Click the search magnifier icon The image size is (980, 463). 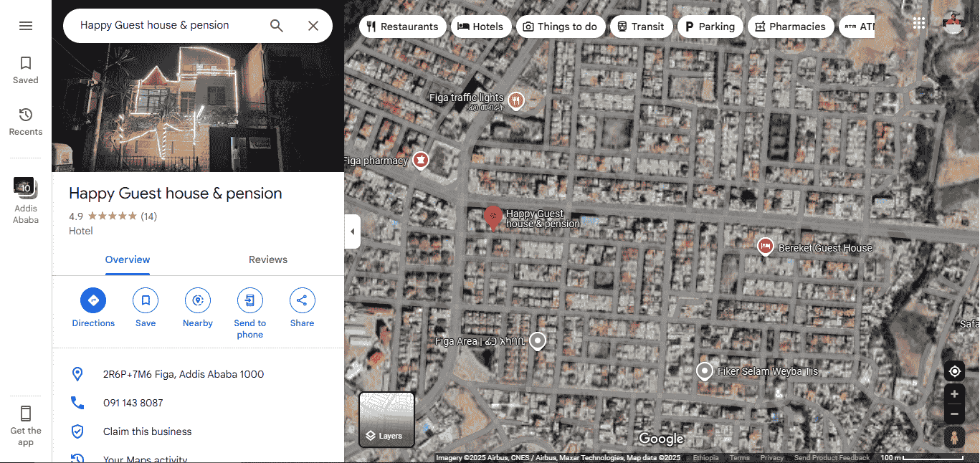click(277, 26)
